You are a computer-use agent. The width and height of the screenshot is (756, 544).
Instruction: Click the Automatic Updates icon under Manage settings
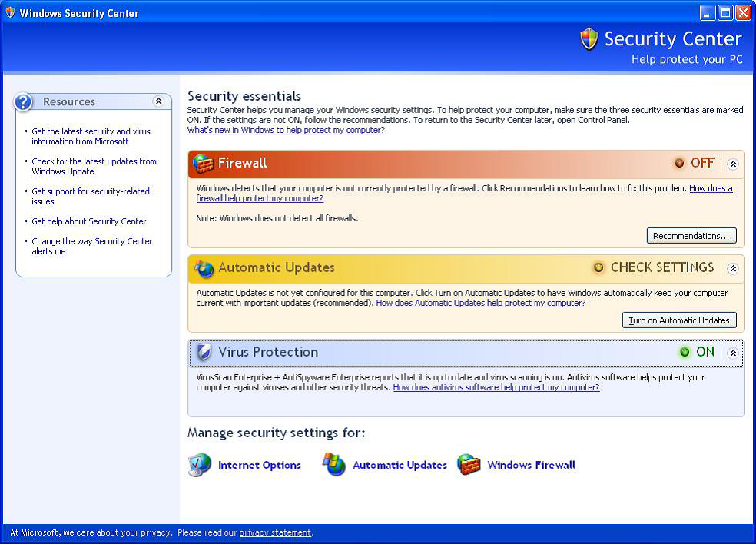click(334, 464)
